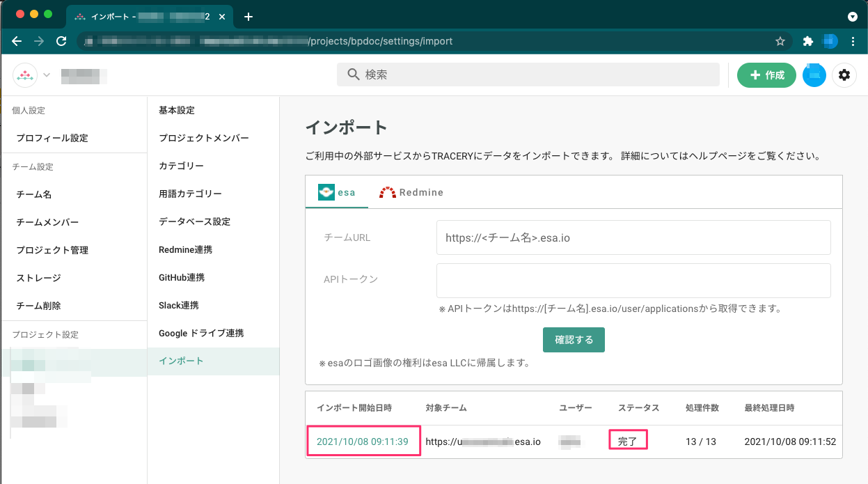The image size is (868, 484).
Task: Click the チームURL input field
Action: [633, 237]
